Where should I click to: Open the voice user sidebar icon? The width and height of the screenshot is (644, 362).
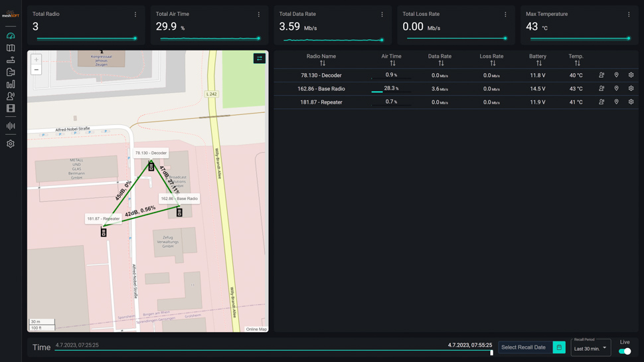click(x=11, y=96)
